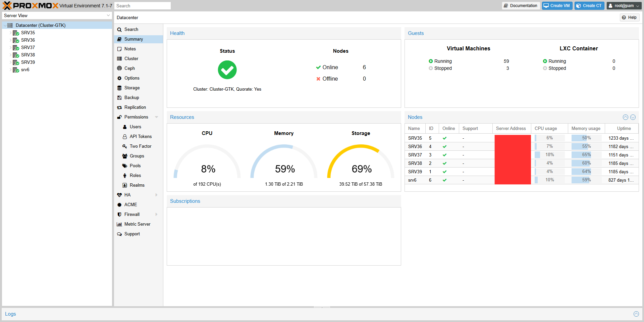644x322 pixels.
Task: Click the Documentation button
Action: click(521, 6)
